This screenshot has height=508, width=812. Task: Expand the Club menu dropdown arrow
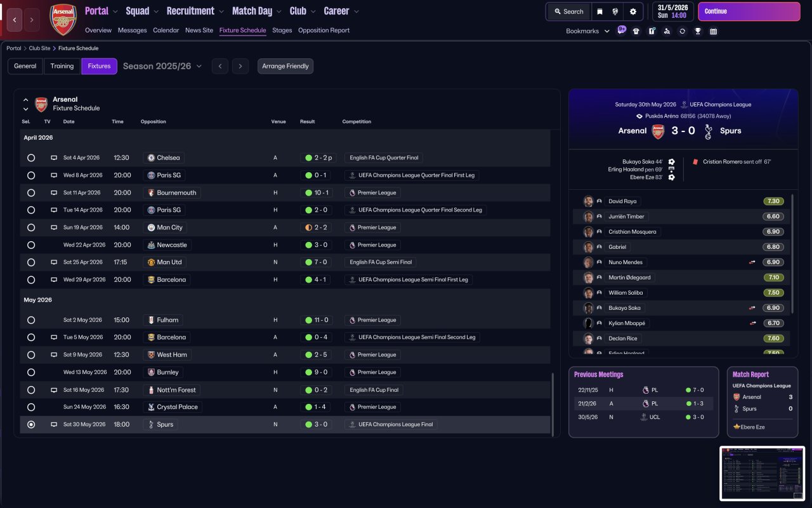(x=313, y=11)
